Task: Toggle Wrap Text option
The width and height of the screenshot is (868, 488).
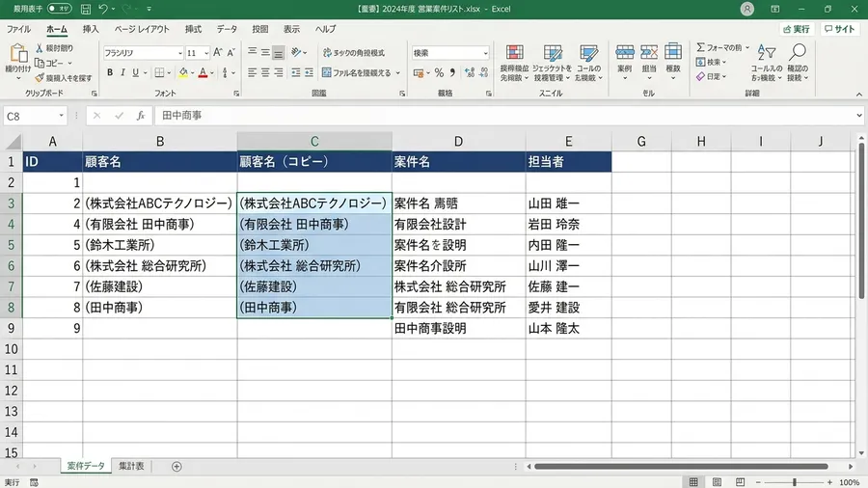Action: 354,53
